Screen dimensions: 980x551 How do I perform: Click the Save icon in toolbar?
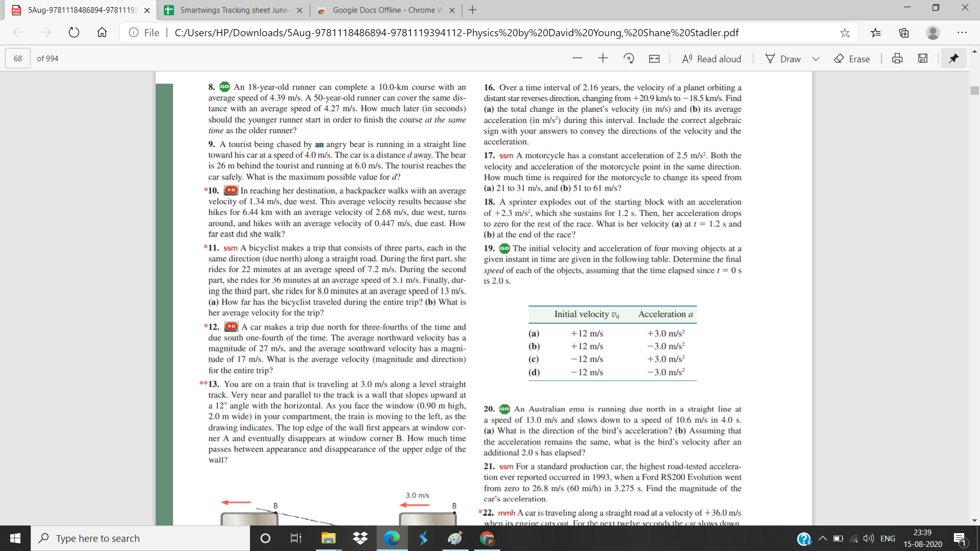click(x=923, y=59)
